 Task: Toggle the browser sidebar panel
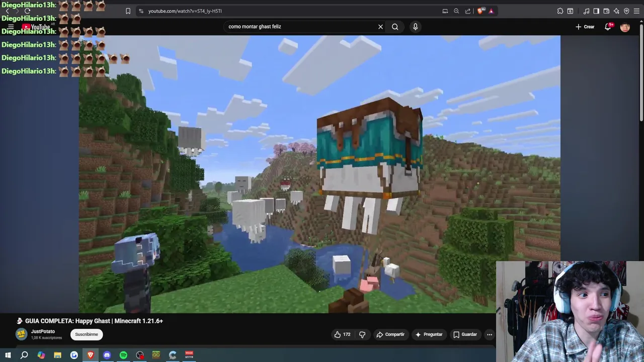[596, 11]
